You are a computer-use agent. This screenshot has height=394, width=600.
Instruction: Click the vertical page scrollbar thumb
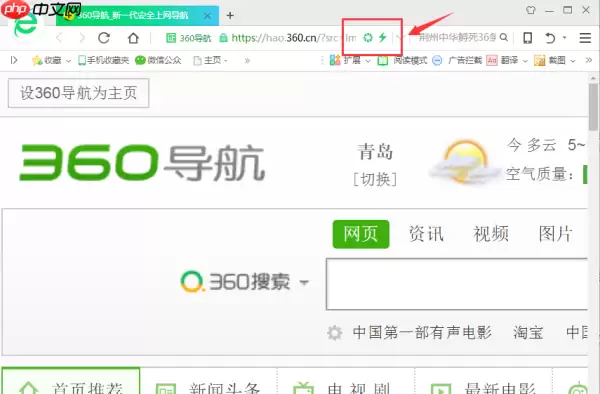point(593,107)
